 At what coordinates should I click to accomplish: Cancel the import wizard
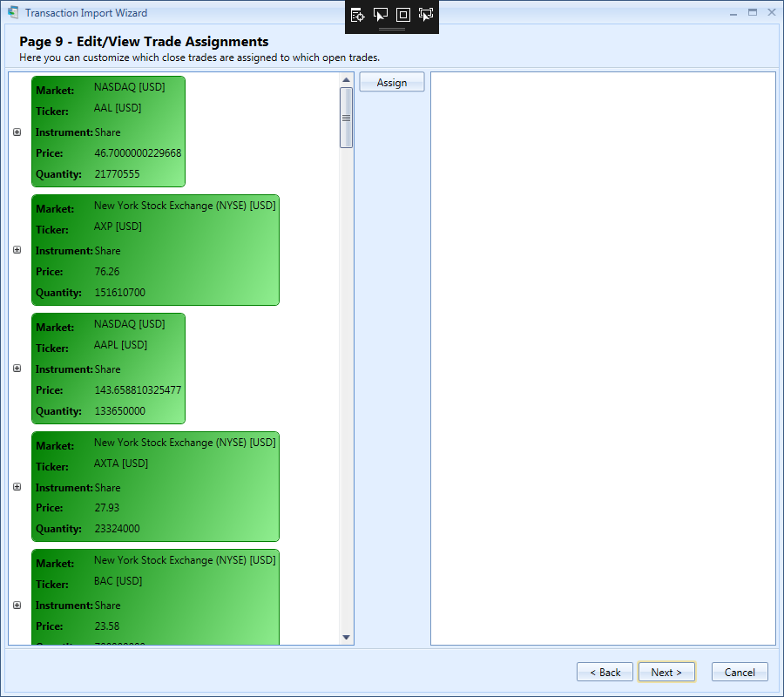point(740,672)
